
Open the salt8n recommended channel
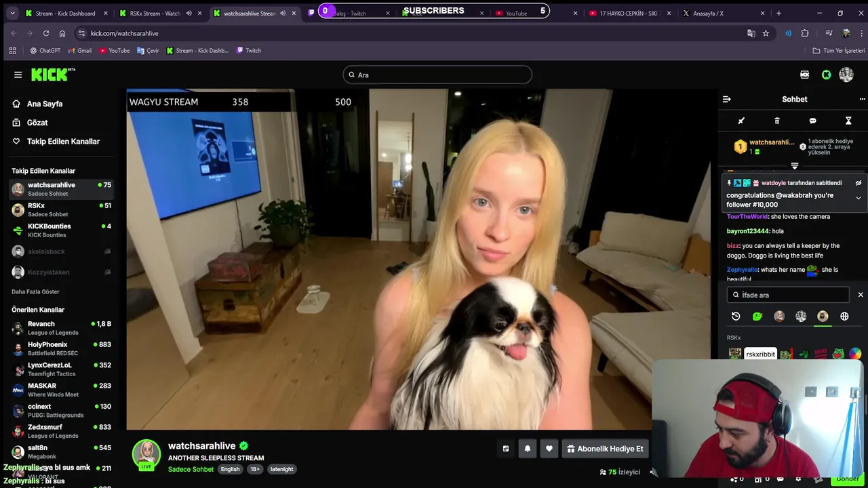[x=61, y=452]
